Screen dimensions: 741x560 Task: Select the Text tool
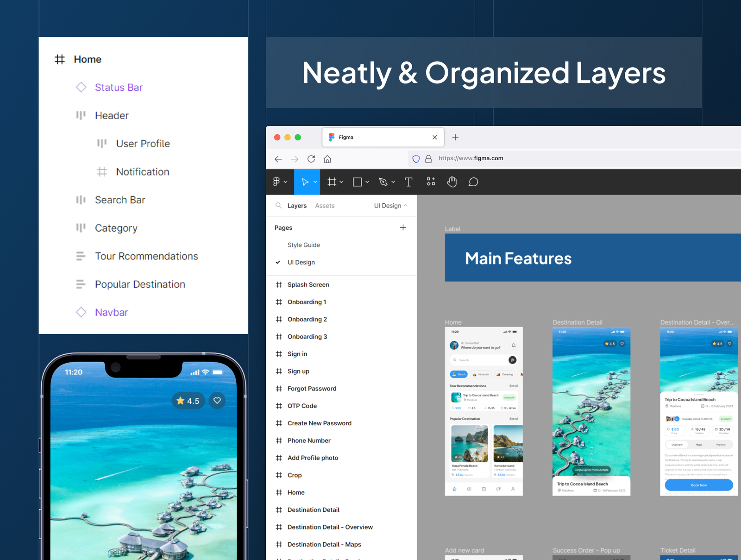click(x=408, y=182)
